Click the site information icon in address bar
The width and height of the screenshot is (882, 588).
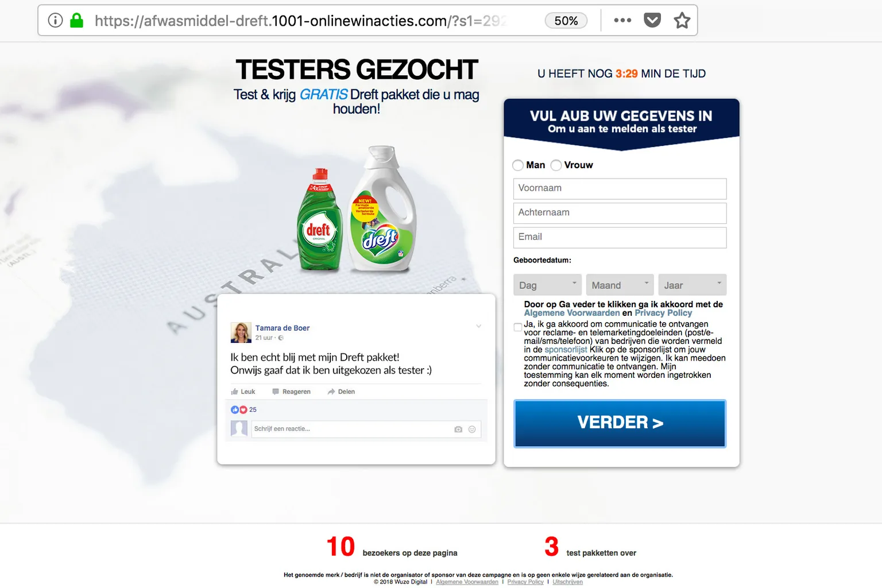[55, 21]
